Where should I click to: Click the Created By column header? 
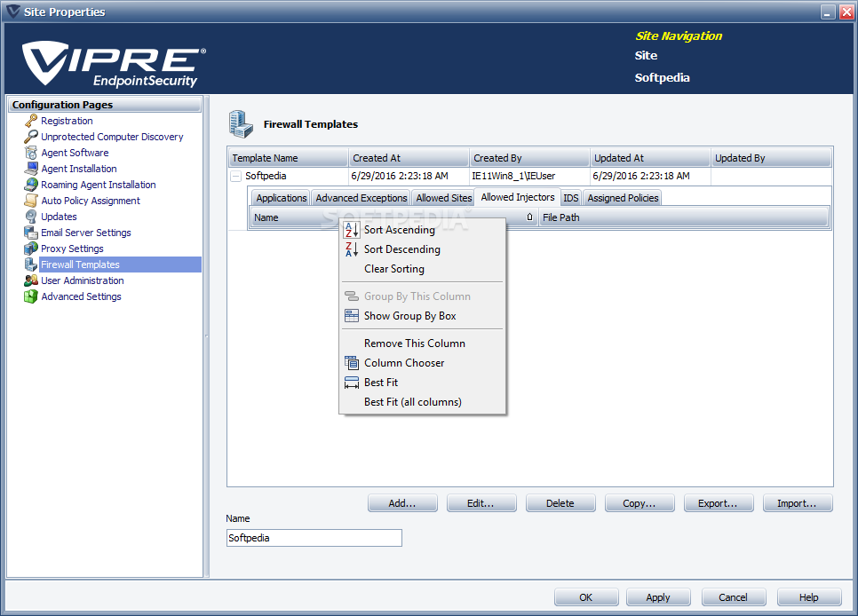529,158
